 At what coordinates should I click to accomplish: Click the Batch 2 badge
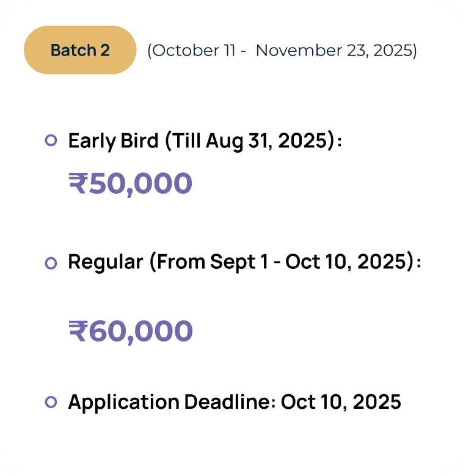click(x=80, y=50)
